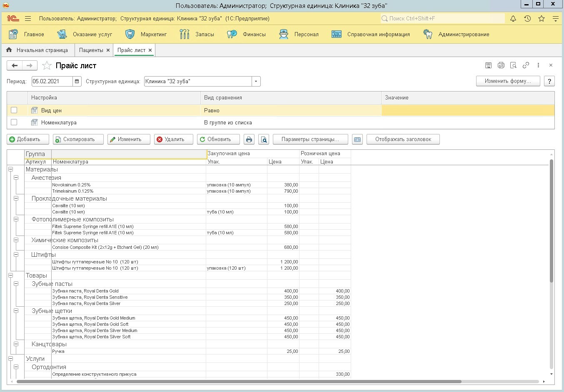Click the print icon in the toolbar
Screen dimensions: 564x392
pyautogui.click(x=249, y=139)
